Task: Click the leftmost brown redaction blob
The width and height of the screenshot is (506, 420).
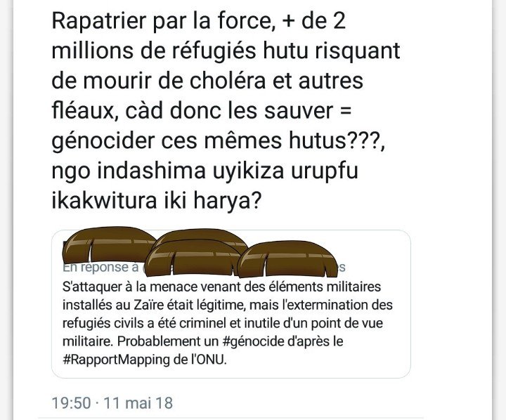Action: (x=108, y=244)
